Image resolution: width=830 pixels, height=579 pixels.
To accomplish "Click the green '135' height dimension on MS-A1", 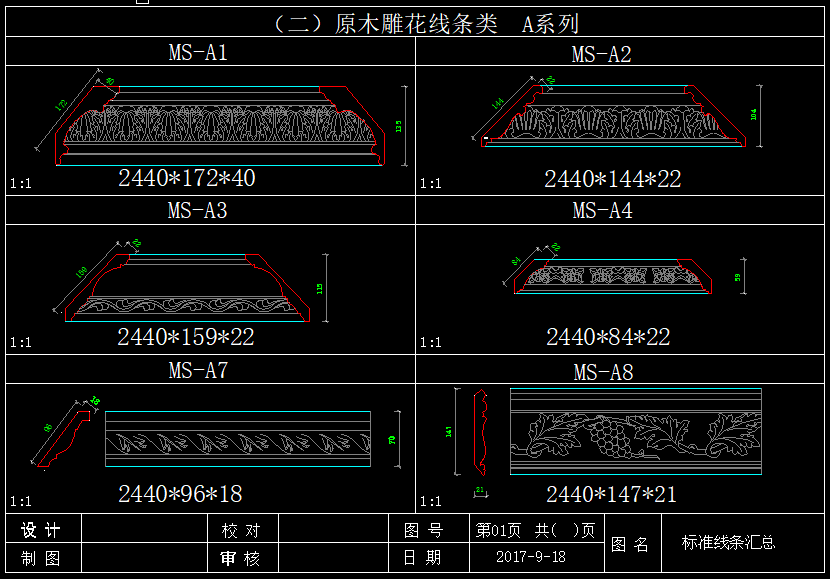I will click(398, 126).
